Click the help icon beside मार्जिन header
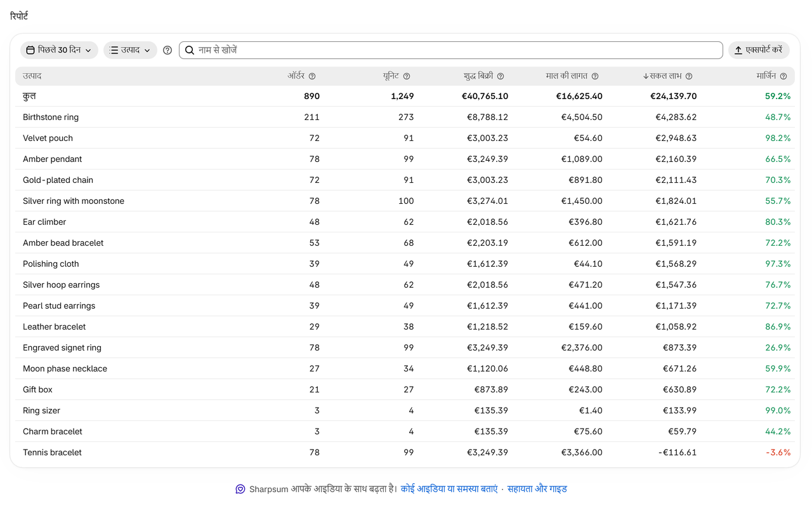Viewport: 812px width, 508px height. click(783, 76)
